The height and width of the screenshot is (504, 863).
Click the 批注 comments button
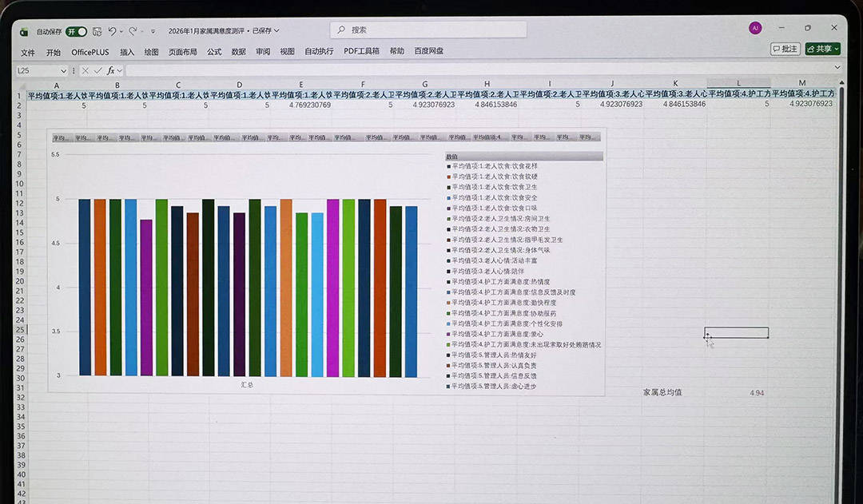click(x=785, y=49)
